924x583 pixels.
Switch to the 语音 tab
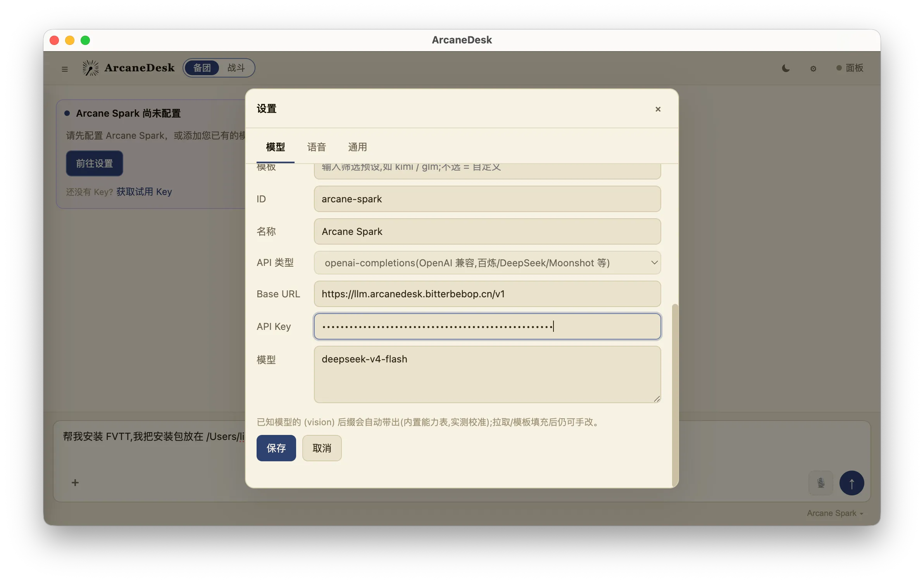316,147
